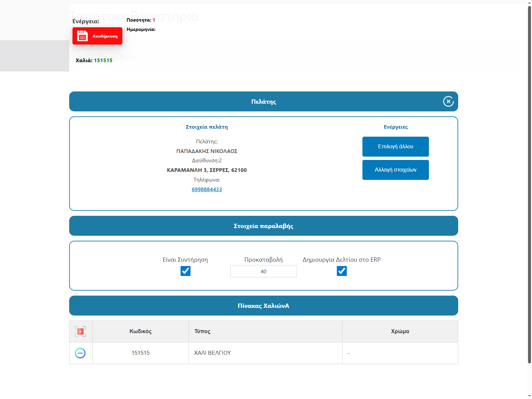532x399 pixels.
Task: Click the scrollbar down arrow
Action: [x=530, y=396]
